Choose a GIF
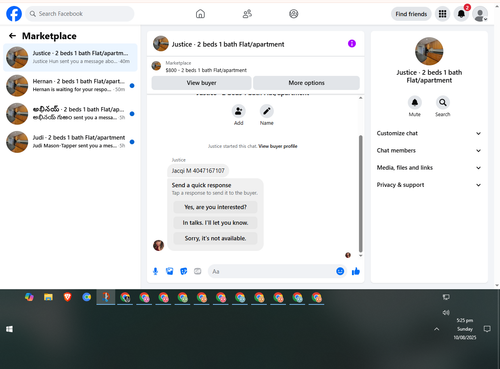 coord(198,271)
